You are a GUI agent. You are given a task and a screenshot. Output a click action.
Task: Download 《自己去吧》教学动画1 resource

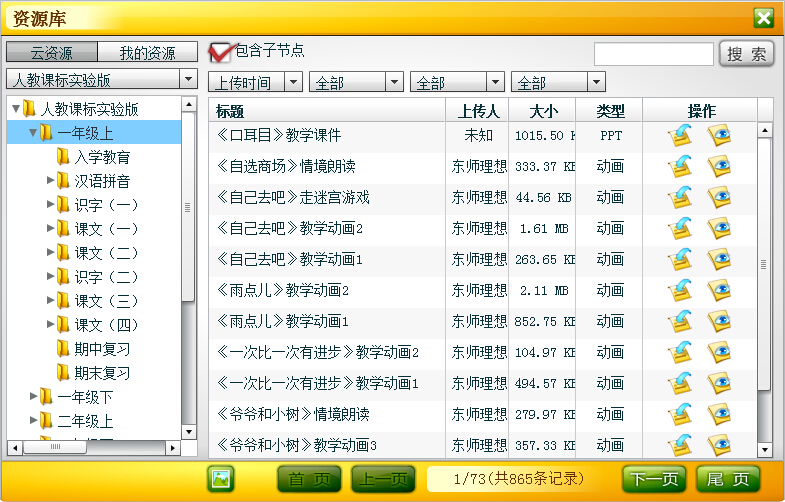(681, 260)
